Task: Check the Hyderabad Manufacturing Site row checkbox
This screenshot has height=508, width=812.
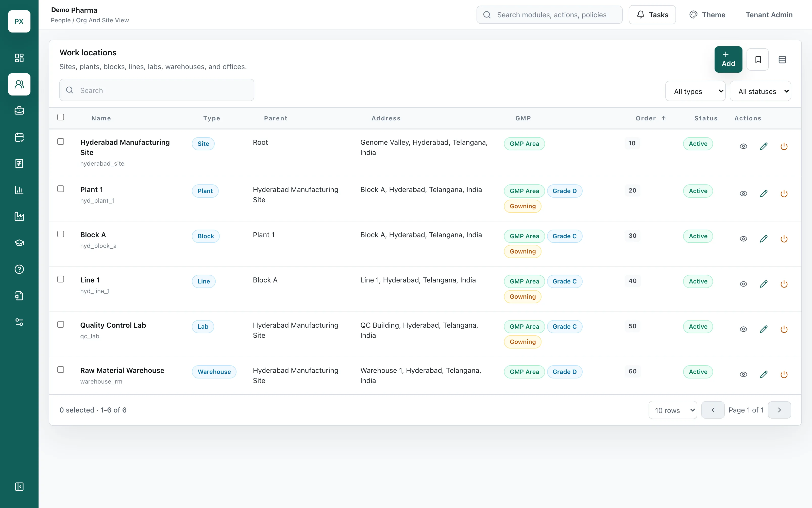Action: [61, 141]
